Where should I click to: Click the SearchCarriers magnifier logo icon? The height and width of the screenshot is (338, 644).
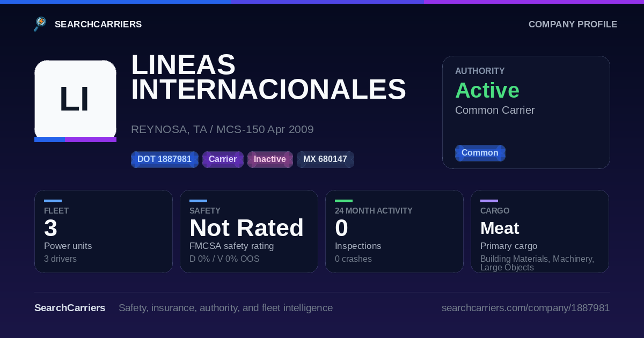pyautogui.click(x=40, y=24)
